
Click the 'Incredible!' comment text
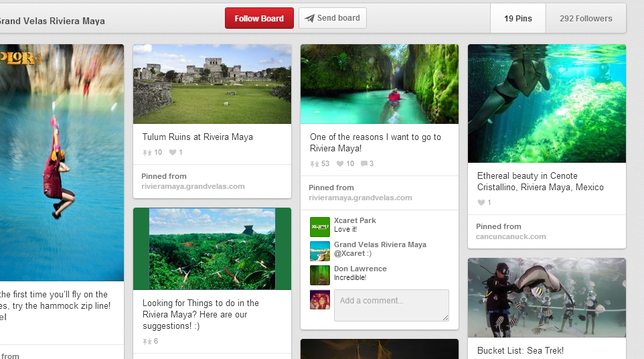pyautogui.click(x=350, y=278)
